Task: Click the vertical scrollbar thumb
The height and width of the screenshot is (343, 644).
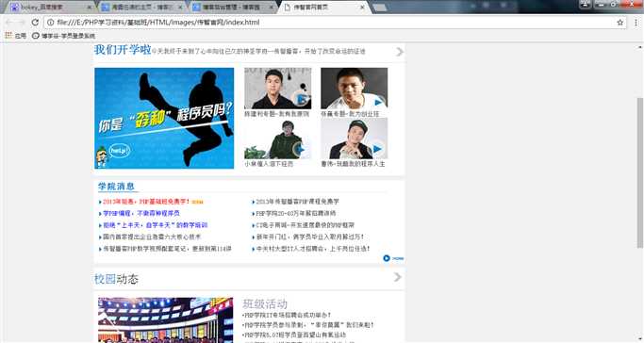Action: pyautogui.click(x=640, y=172)
